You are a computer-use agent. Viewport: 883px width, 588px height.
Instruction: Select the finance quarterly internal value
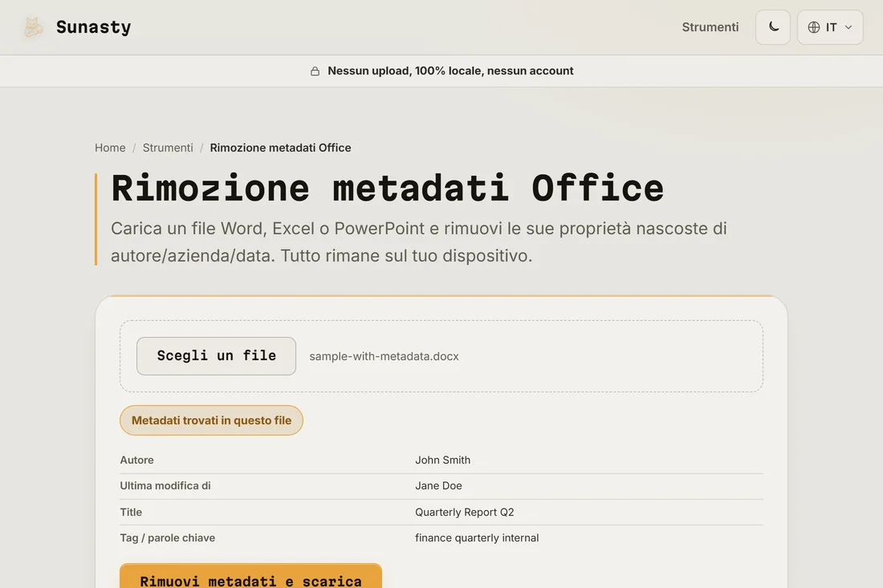click(x=477, y=538)
